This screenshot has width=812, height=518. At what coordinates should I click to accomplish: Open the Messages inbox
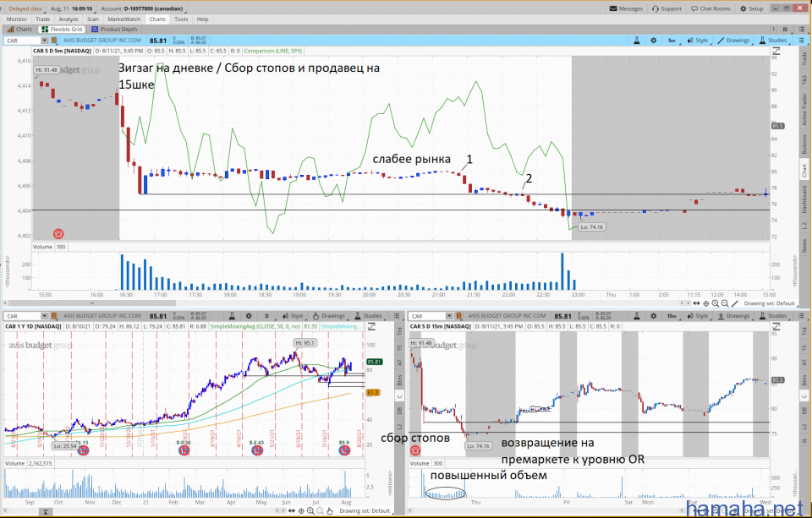[626, 8]
